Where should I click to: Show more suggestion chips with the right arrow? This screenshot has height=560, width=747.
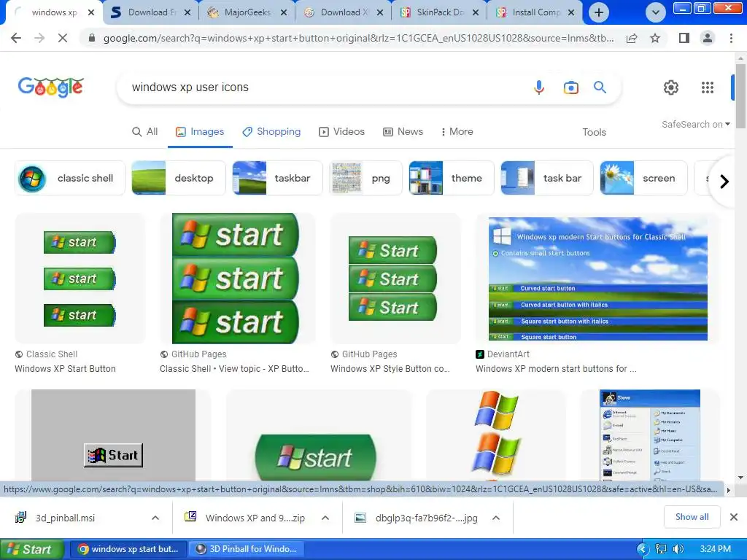point(724,182)
